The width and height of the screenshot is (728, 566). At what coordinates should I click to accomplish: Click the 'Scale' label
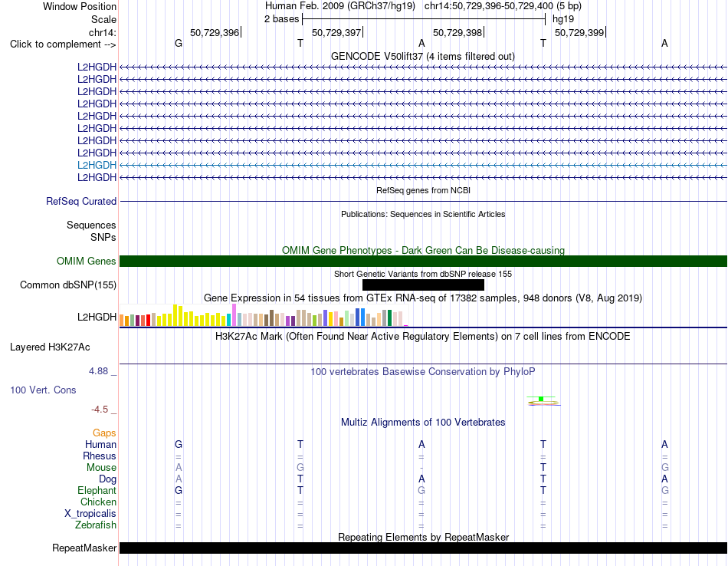103,19
